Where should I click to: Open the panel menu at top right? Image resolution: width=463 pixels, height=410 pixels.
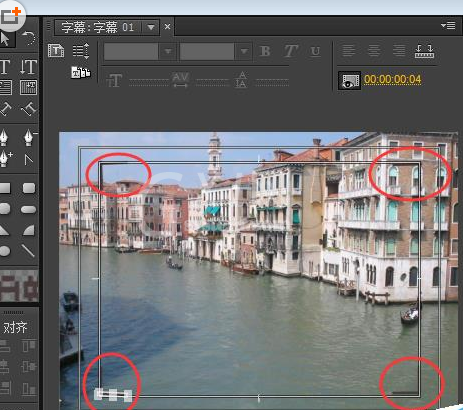pyautogui.click(x=448, y=25)
